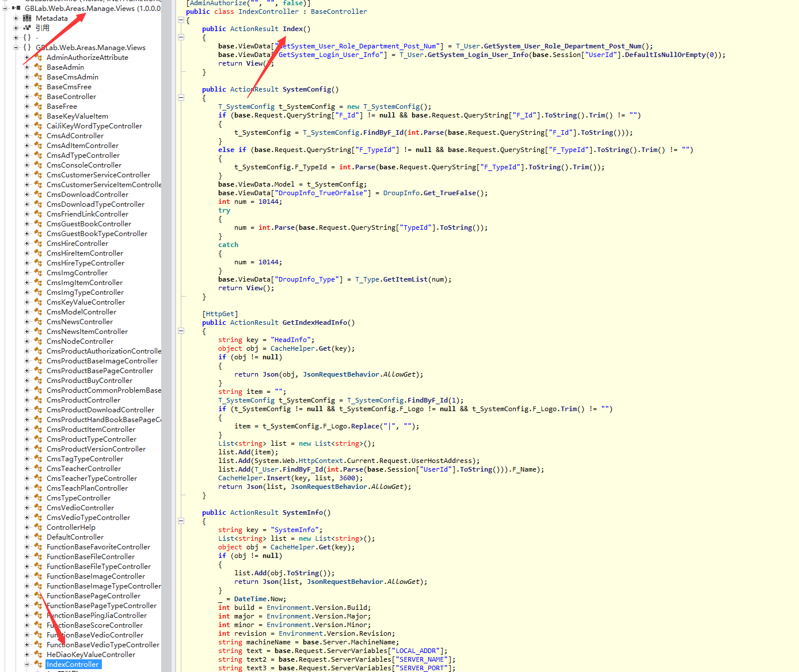
Task: Click the CmsNewsController class icon
Action: (39, 322)
